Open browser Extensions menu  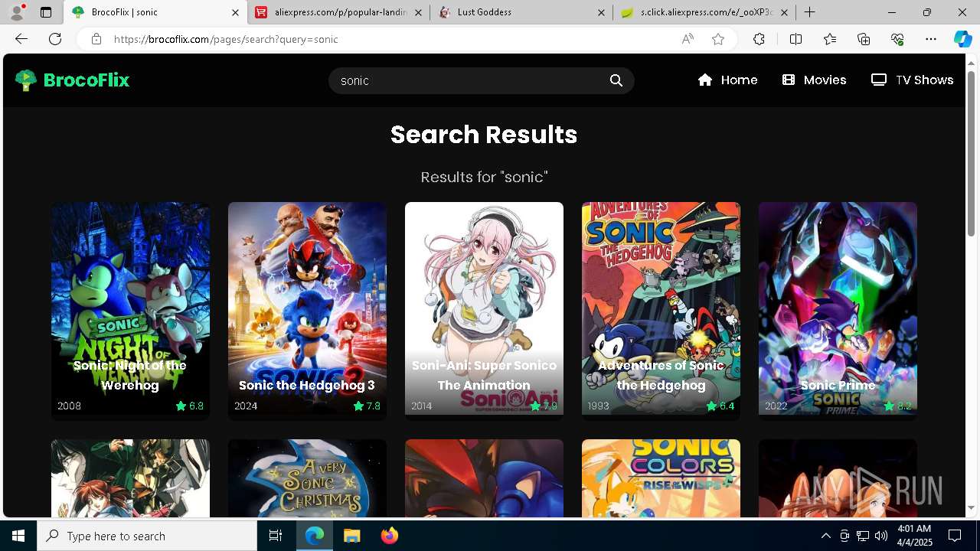(x=759, y=39)
